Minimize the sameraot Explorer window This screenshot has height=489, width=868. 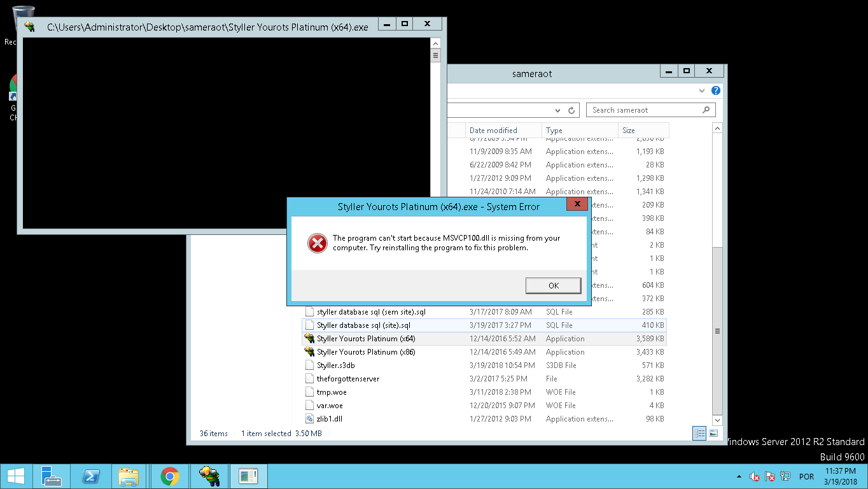(668, 71)
